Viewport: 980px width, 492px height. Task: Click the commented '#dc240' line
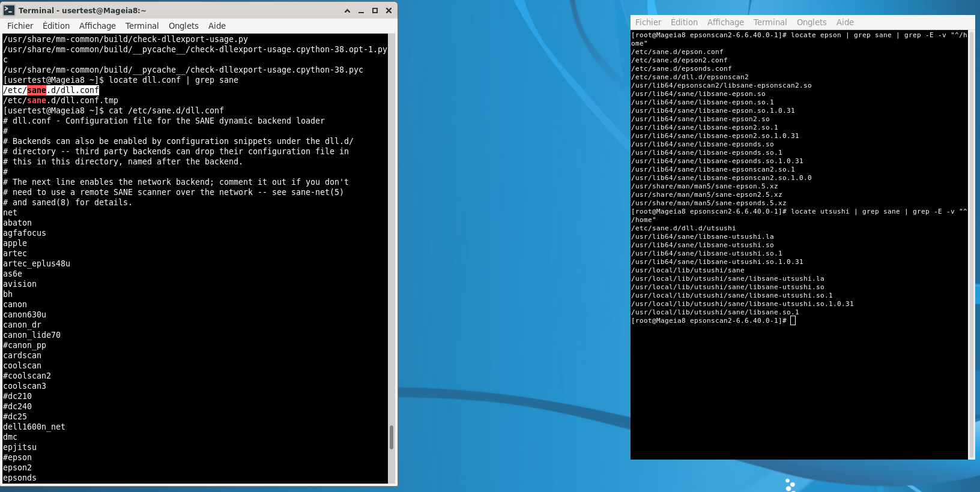pos(17,406)
